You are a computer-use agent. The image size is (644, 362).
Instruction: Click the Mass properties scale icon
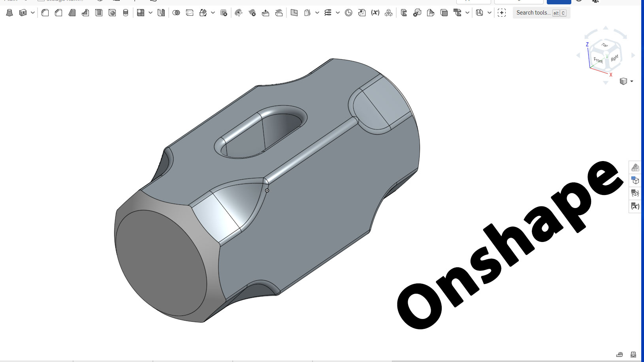pos(633,354)
